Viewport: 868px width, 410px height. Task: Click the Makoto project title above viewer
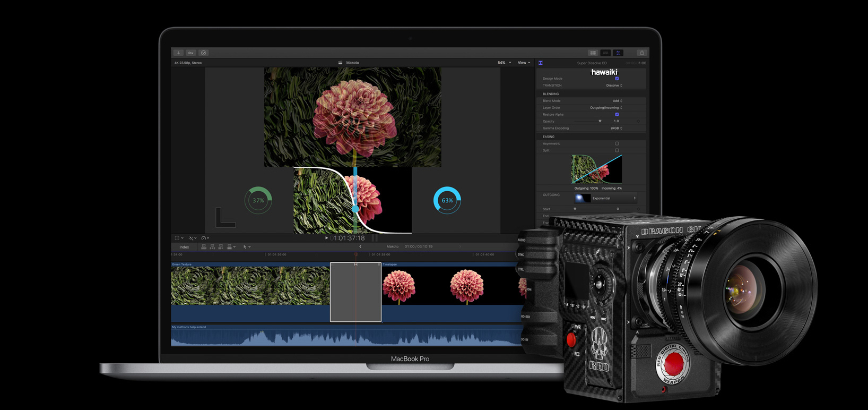[x=353, y=63]
